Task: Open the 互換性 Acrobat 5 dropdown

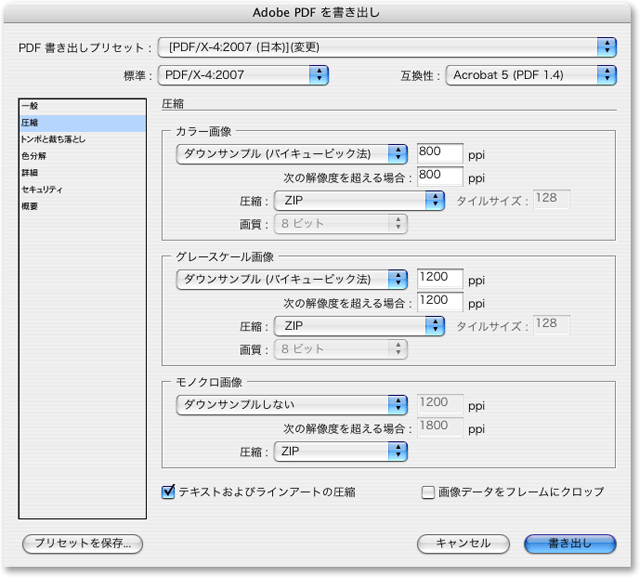Action: click(x=531, y=74)
